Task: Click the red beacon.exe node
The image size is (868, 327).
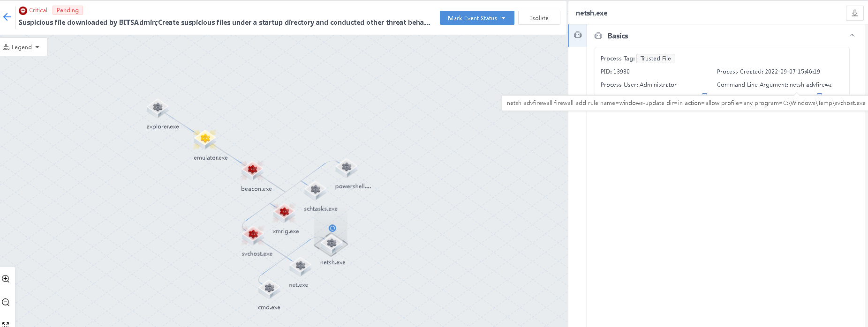Action: (252, 170)
